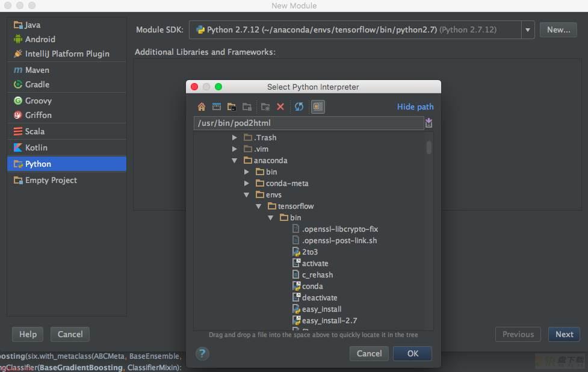Cancel the New Module window

(x=70, y=334)
